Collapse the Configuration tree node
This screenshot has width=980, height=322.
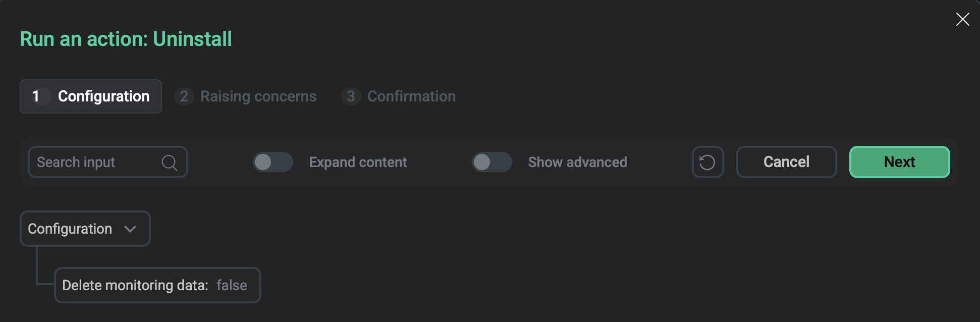pos(71,229)
